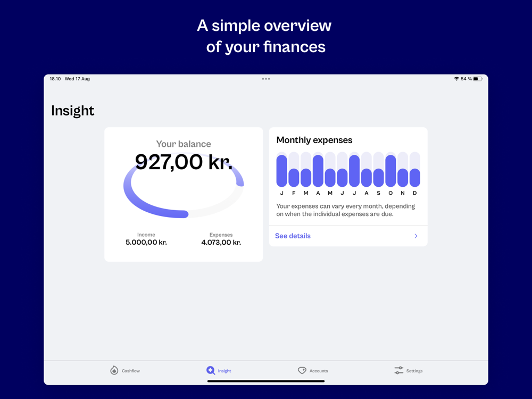Tap the home indicator bar

coord(266,381)
